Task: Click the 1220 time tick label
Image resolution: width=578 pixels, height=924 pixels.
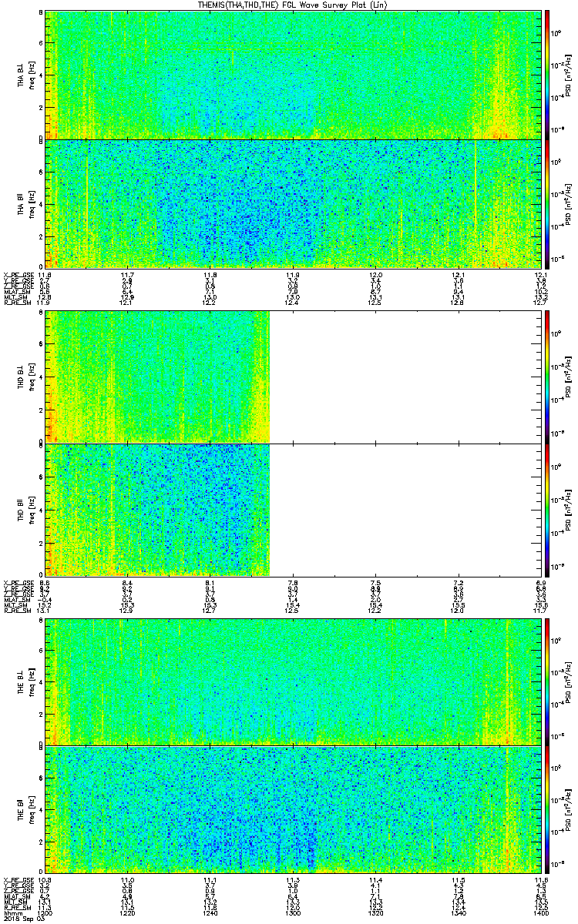Action: coord(127,912)
